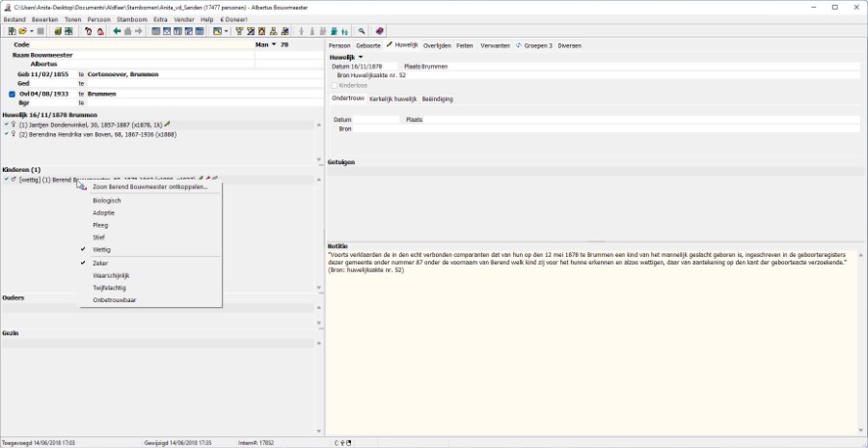This screenshot has width=868, height=448.
Task: Click the open folder icon in toolbar
Action: coord(22,31)
